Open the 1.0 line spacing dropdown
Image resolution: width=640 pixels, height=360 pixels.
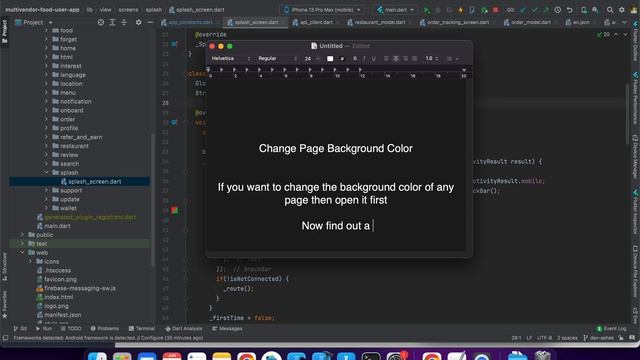pyautogui.click(x=432, y=59)
